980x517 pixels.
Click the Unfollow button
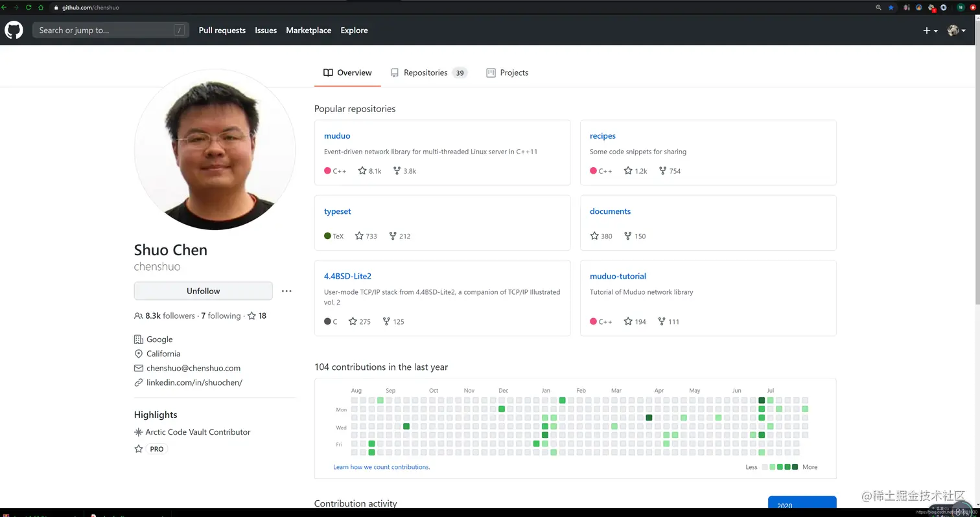coord(204,291)
